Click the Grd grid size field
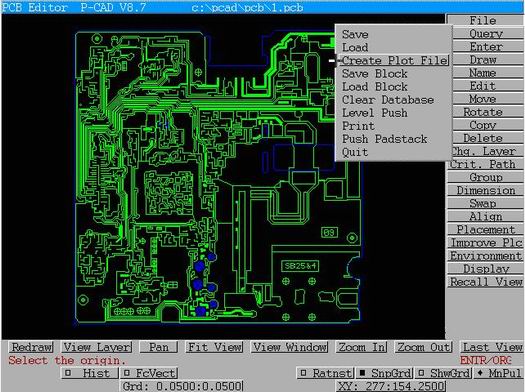Screen dimensions: 525x392 click(182, 386)
